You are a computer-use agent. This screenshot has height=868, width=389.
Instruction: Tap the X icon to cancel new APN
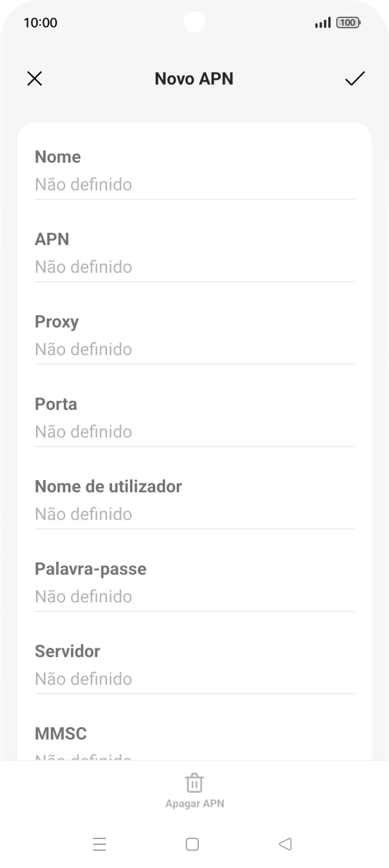[34, 78]
